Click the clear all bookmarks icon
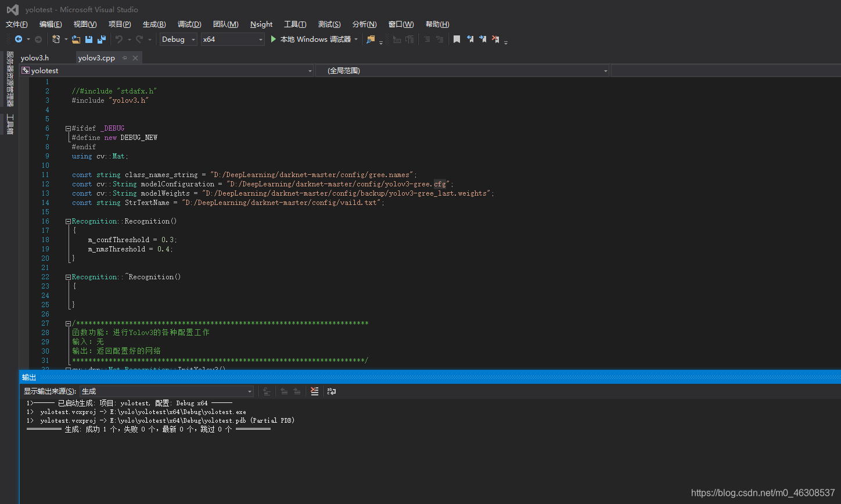 [495, 39]
